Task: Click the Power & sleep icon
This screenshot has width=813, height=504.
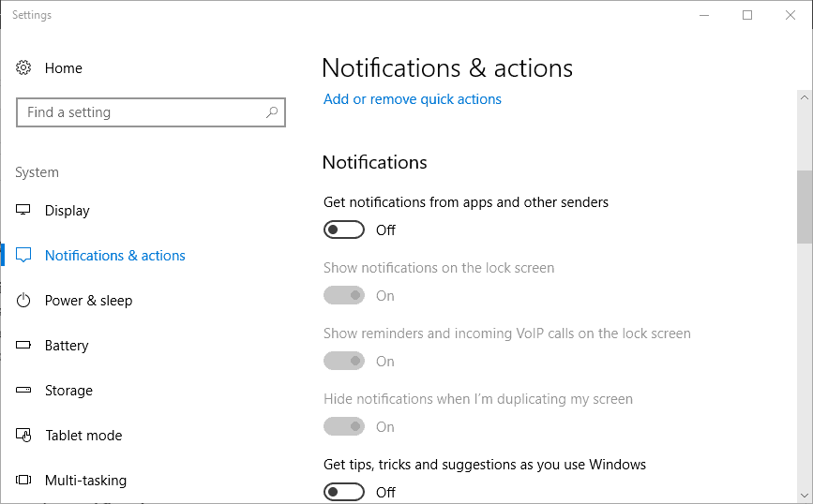Action: pos(23,300)
